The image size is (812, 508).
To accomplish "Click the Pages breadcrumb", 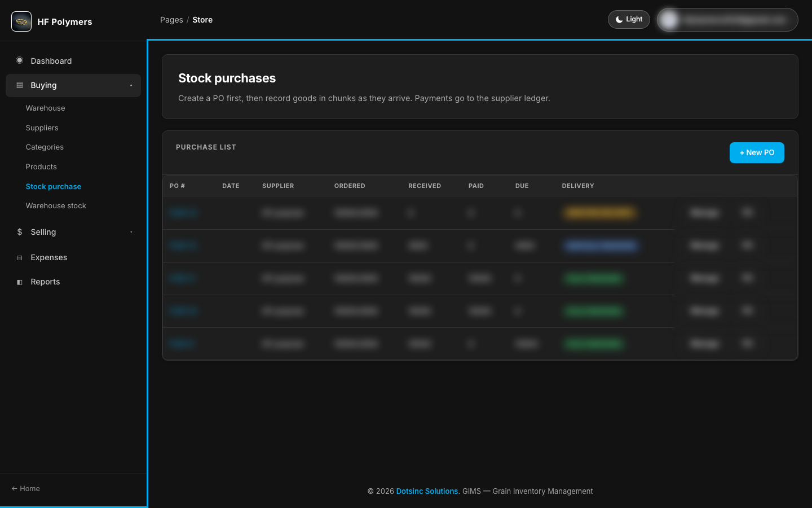I will pos(171,20).
